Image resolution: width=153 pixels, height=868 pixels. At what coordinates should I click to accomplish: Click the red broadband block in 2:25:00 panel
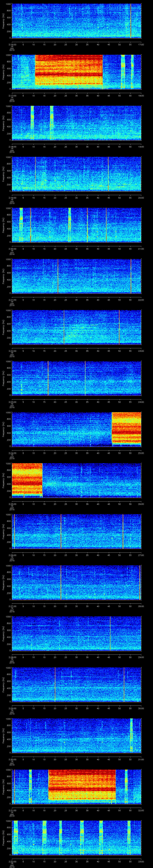tap(27, 479)
